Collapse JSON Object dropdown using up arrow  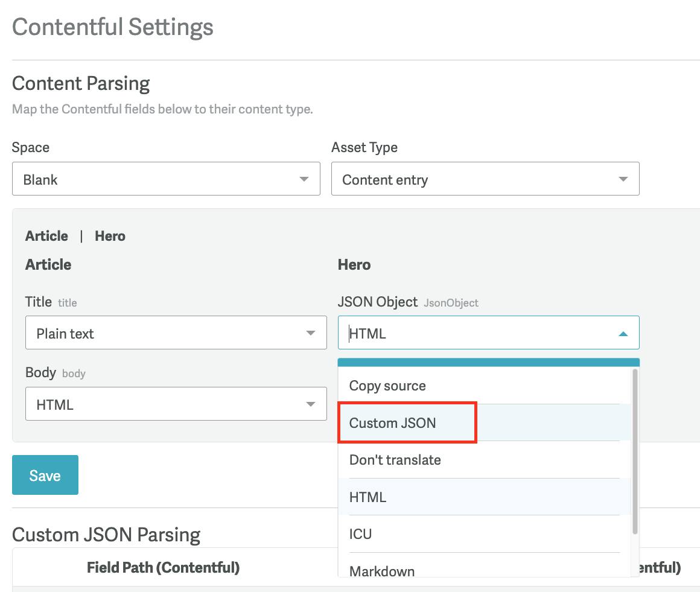pyautogui.click(x=623, y=333)
